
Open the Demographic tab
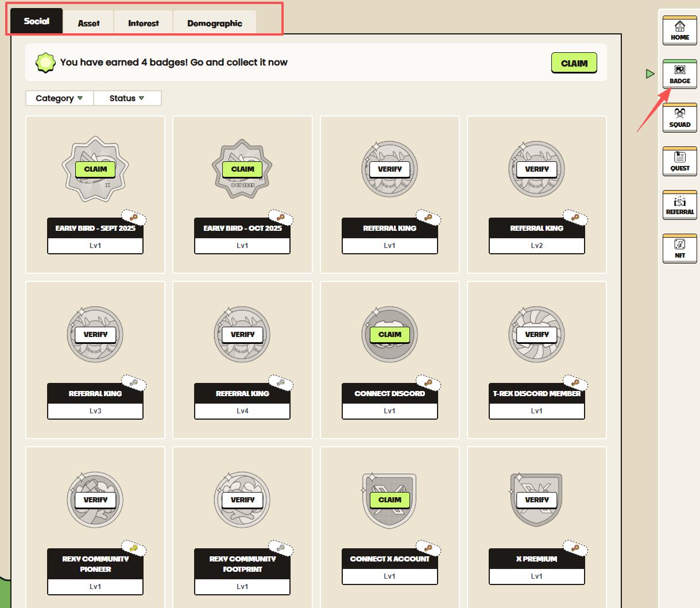[x=215, y=23]
